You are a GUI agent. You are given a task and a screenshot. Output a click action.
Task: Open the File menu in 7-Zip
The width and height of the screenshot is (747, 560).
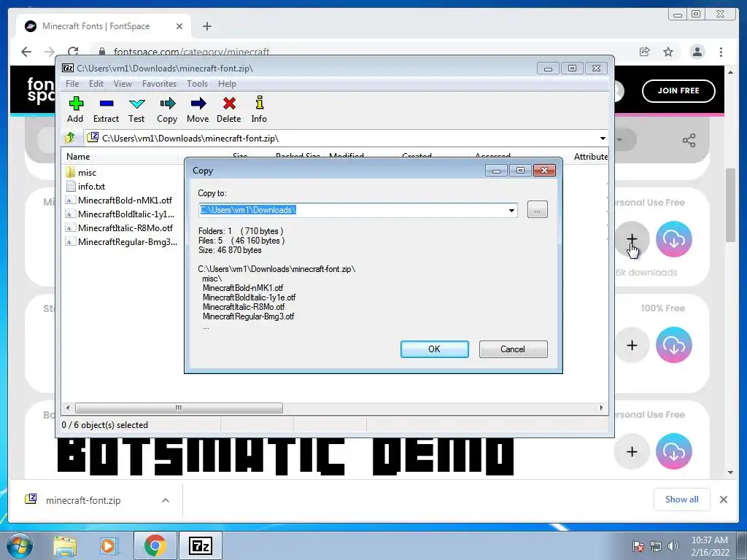click(x=72, y=84)
